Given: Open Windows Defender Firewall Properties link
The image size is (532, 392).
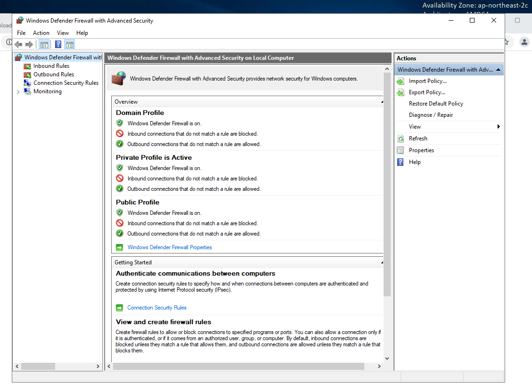Looking at the screenshot, I should pyautogui.click(x=170, y=247).
